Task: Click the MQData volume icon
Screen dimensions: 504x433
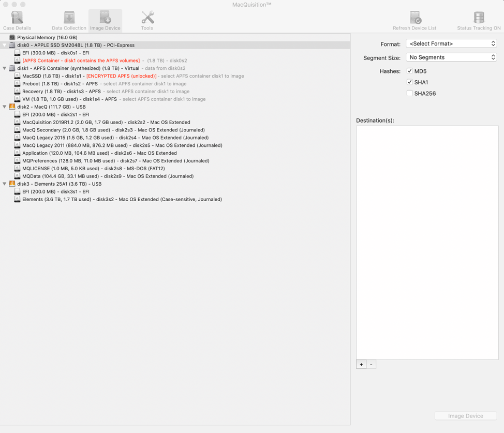Action: 18,176
